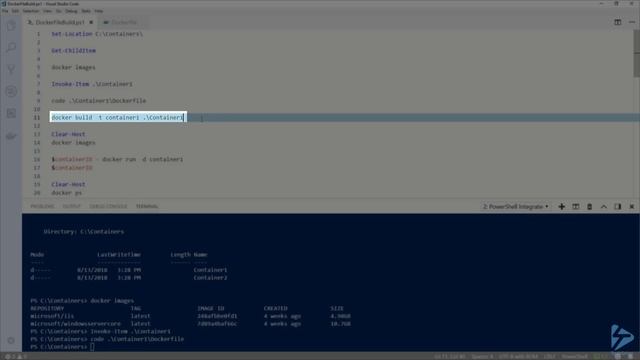The image size is (640, 360).
Task: Open the Help menu
Action: pos(99,11)
